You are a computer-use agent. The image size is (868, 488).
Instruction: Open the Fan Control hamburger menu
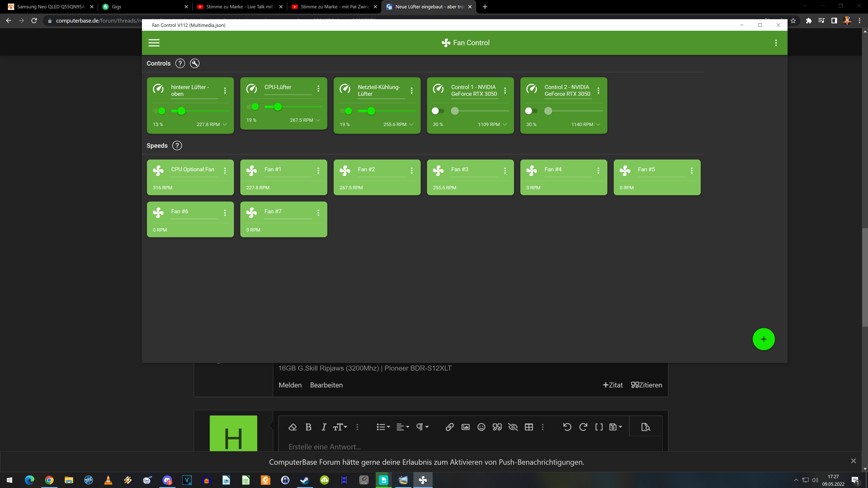[154, 43]
